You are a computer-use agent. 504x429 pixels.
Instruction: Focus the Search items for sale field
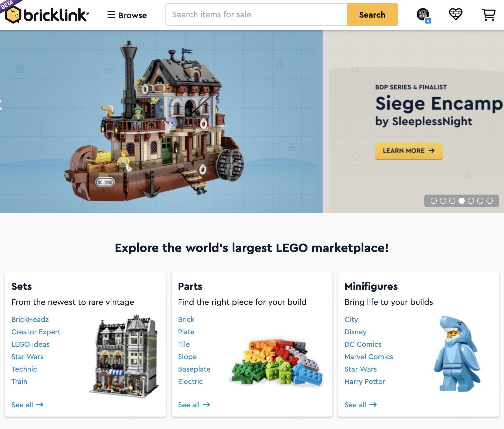click(256, 15)
